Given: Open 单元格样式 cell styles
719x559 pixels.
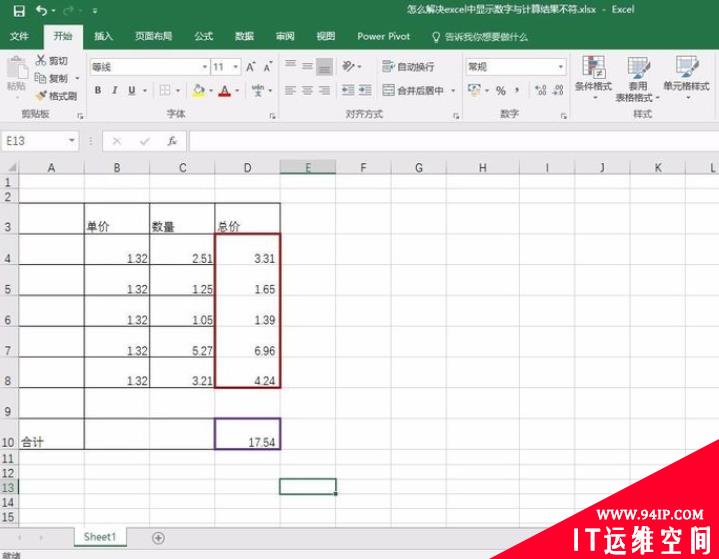Looking at the screenshot, I should pyautogui.click(x=686, y=78).
